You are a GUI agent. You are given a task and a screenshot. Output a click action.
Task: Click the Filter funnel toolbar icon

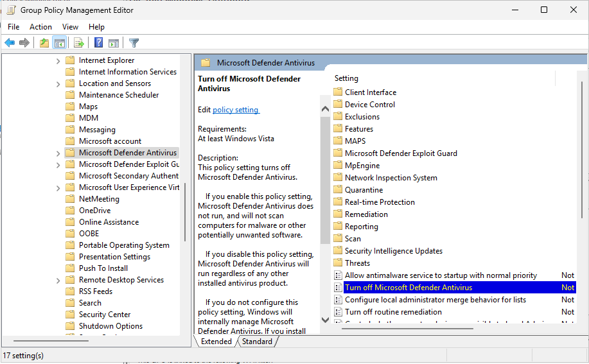click(x=134, y=43)
